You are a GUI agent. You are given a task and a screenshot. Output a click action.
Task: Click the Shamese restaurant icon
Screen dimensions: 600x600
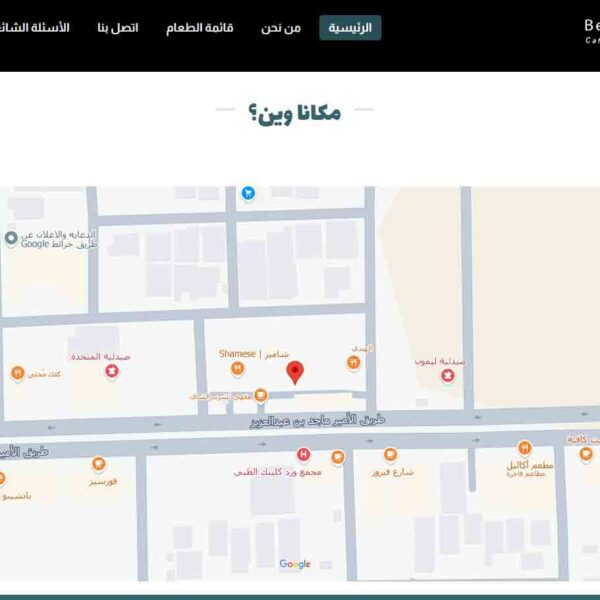238,369
